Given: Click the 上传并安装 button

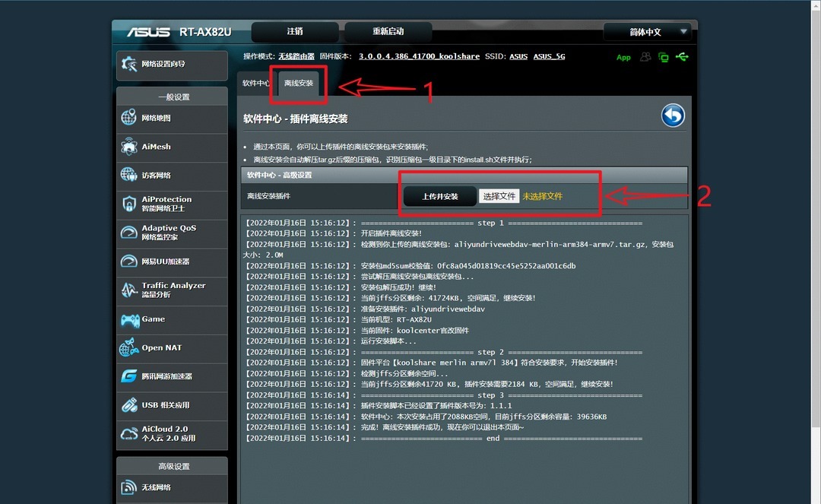Looking at the screenshot, I should [x=439, y=196].
